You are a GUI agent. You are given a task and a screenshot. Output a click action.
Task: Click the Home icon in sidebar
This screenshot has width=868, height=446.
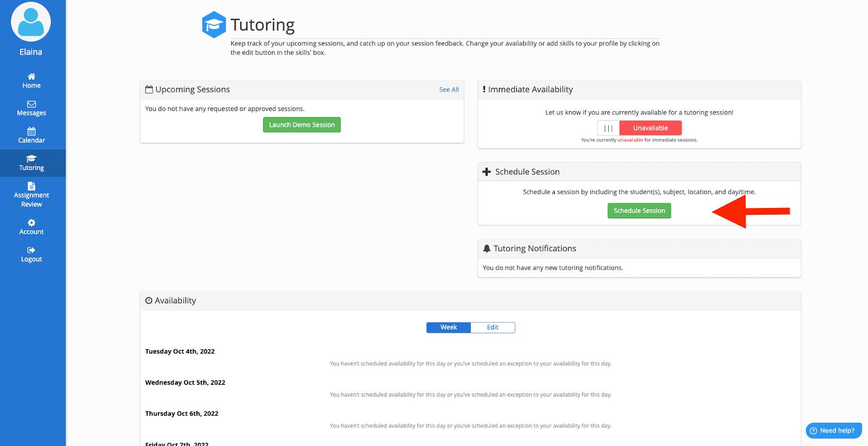point(31,76)
